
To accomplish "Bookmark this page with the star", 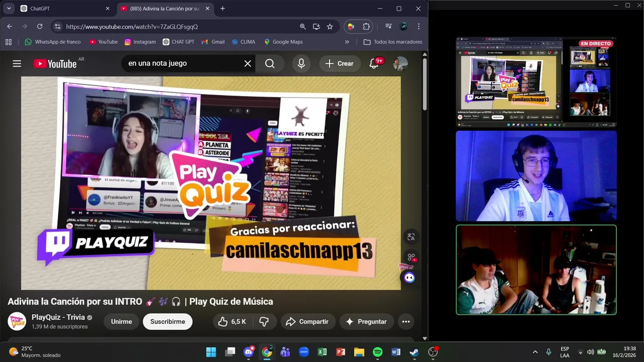I will (x=330, y=27).
